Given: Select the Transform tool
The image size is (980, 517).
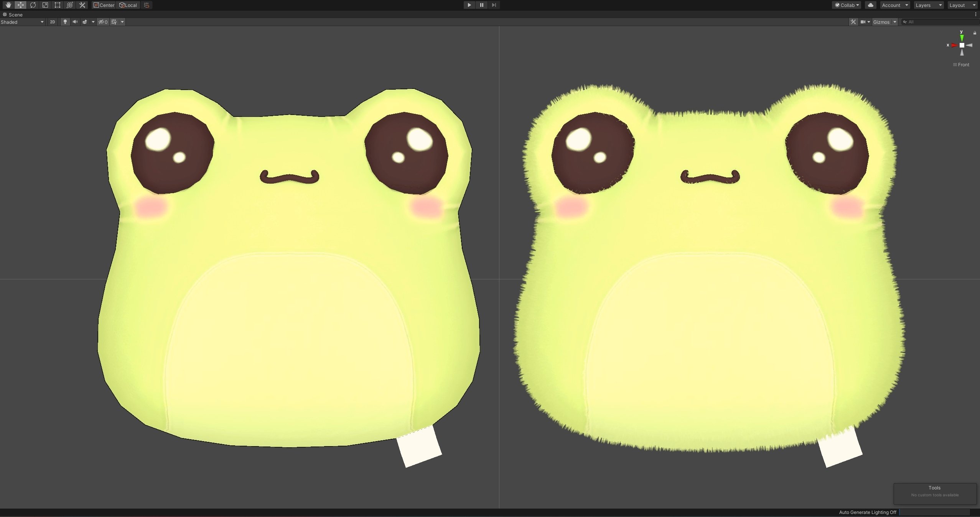Looking at the screenshot, I should (70, 5).
